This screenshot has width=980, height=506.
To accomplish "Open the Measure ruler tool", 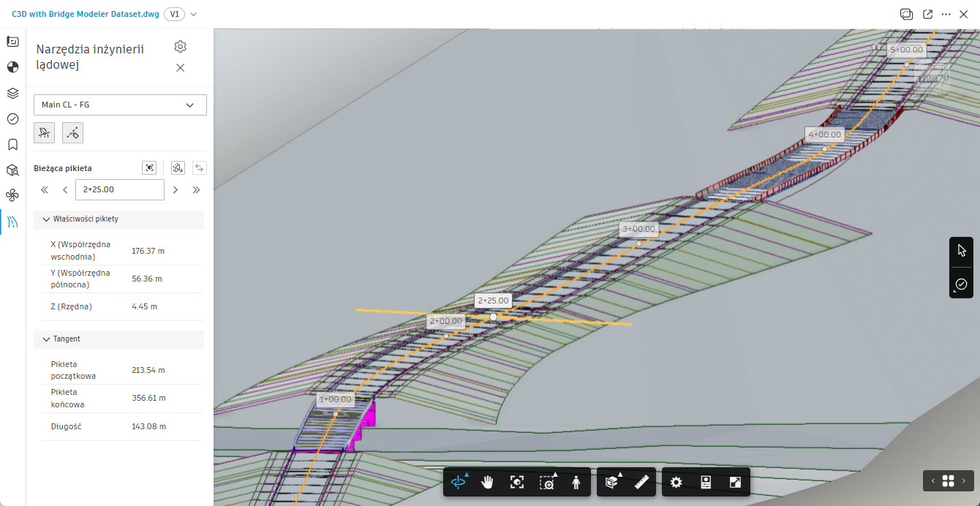I will pos(642,483).
